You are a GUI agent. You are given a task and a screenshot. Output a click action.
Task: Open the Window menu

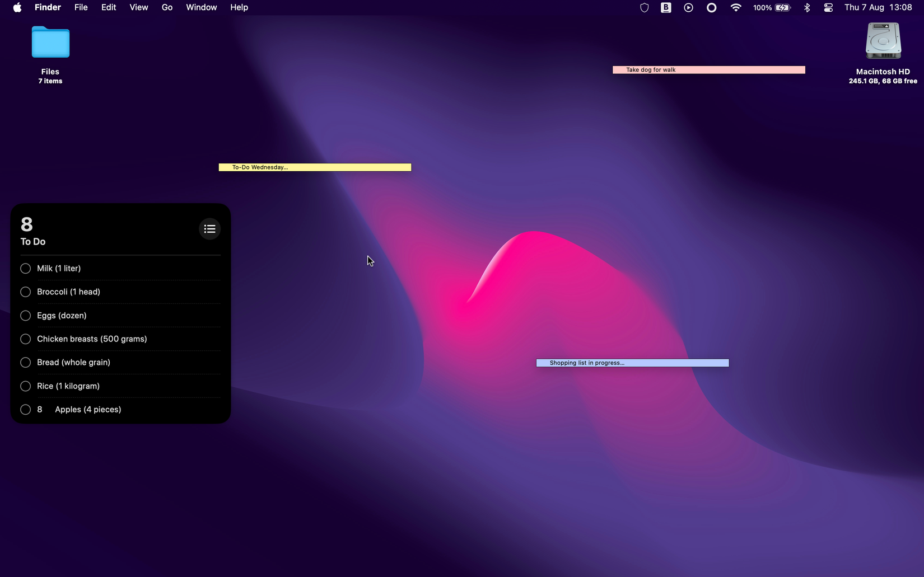201,7
